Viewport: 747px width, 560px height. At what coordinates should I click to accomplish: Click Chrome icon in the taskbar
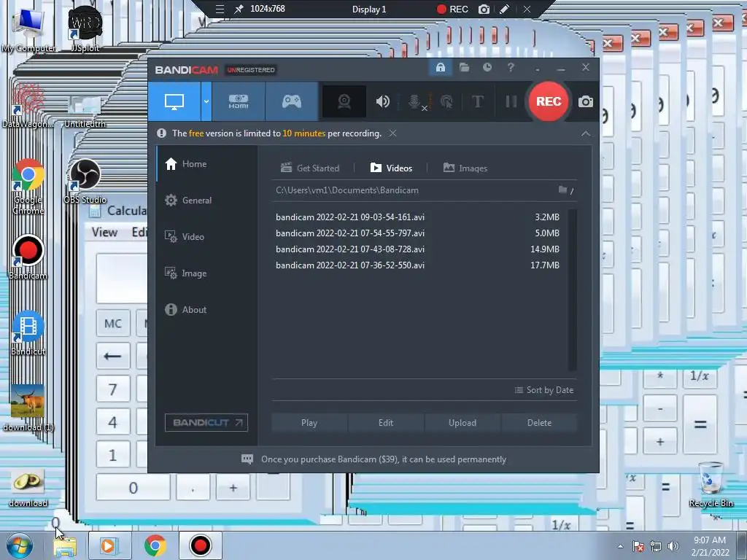[155, 545]
